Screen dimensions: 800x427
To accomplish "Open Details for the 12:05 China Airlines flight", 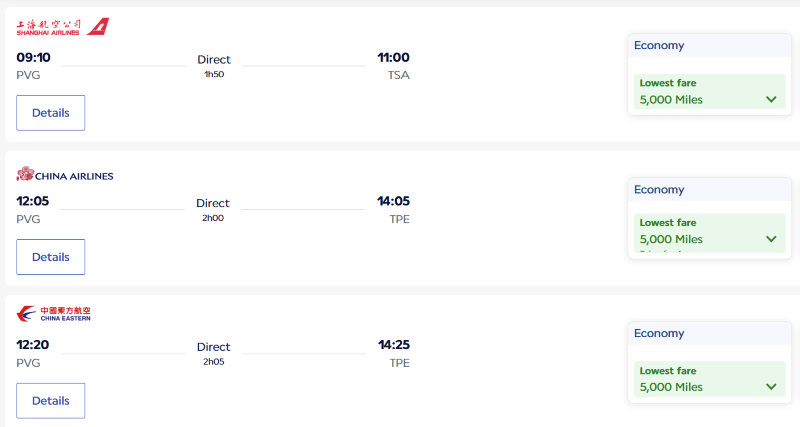I will [x=51, y=257].
